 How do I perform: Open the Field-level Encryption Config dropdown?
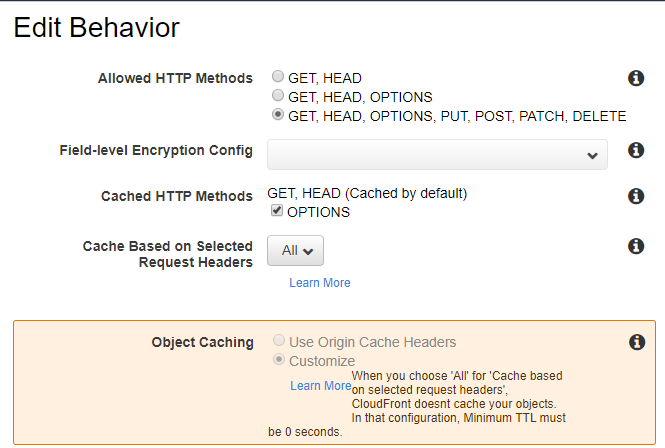(x=437, y=155)
